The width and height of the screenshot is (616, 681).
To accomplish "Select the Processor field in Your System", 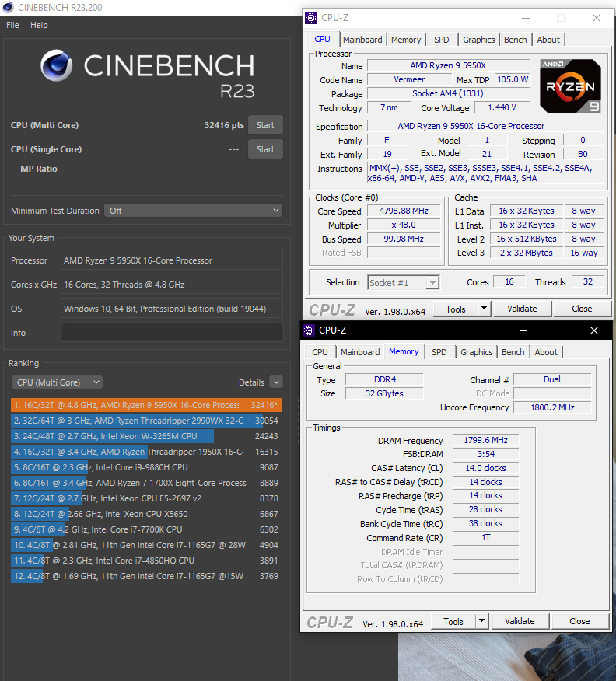I will click(x=172, y=260).
